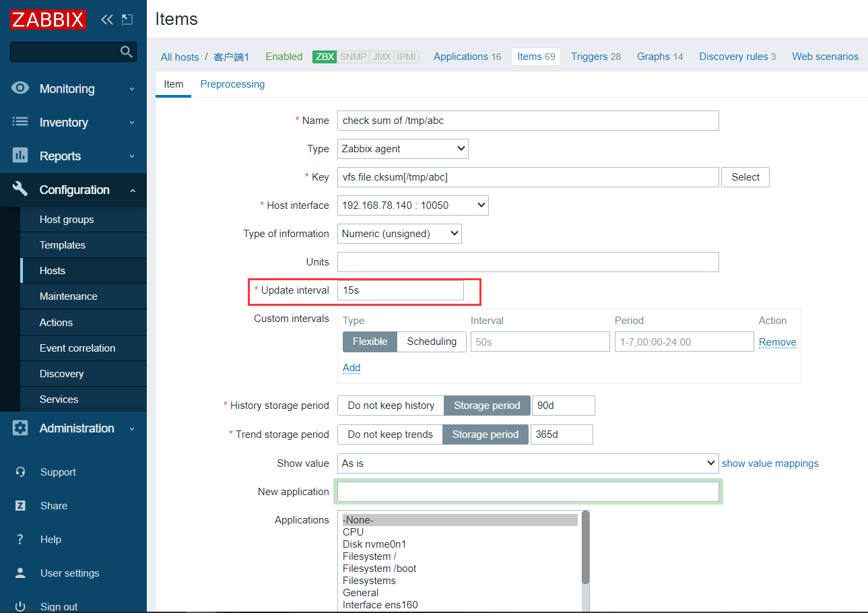The image size is (868, 613).
Task: Click the New application input field
Action: pos(528,492)
